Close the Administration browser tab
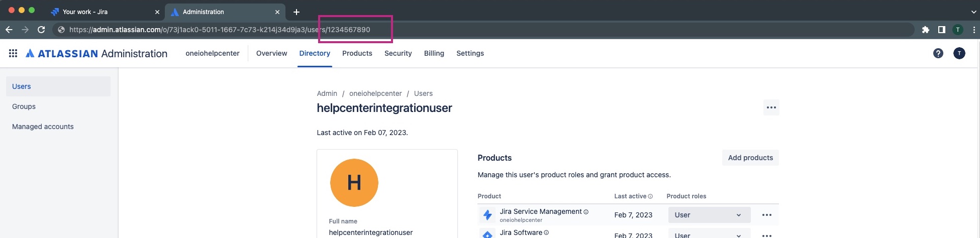 (x=277, y=12)
